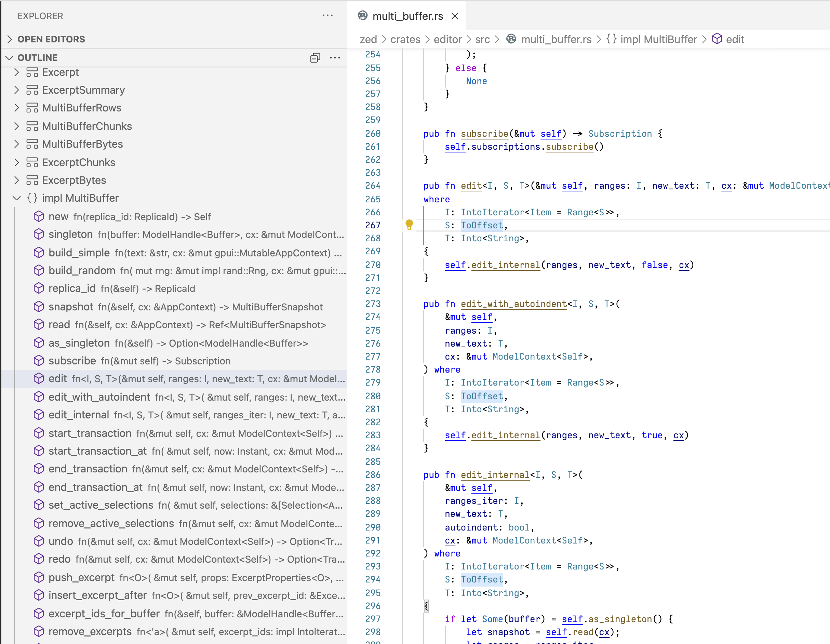Select edit_internal in the outline list
The image size is (830, 644).
click(79, 415)
